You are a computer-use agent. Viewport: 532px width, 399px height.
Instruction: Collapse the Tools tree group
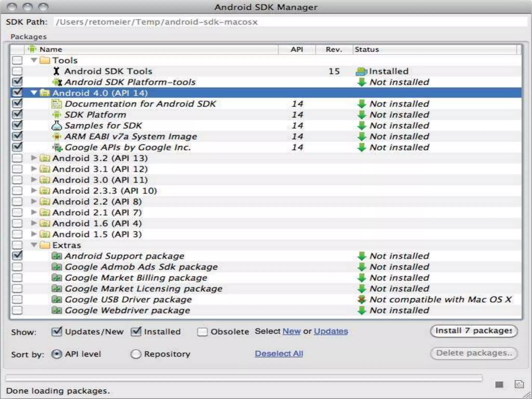coord(34,60)
